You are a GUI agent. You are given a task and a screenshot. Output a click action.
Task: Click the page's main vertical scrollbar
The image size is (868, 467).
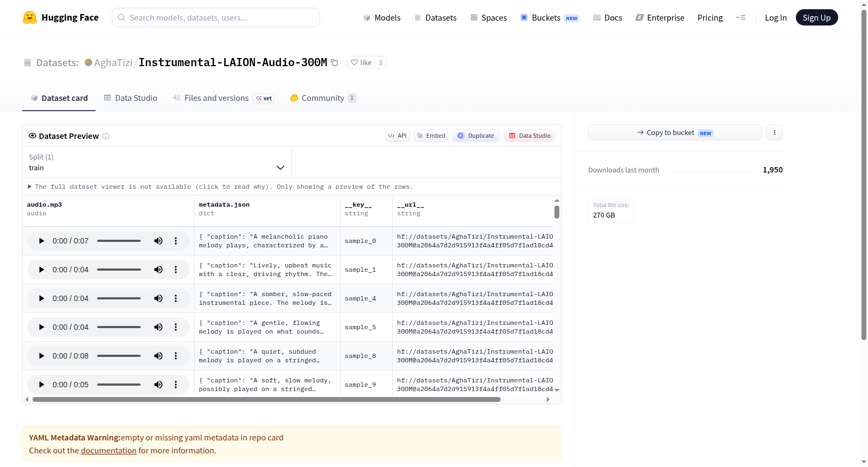coord(864,174)
